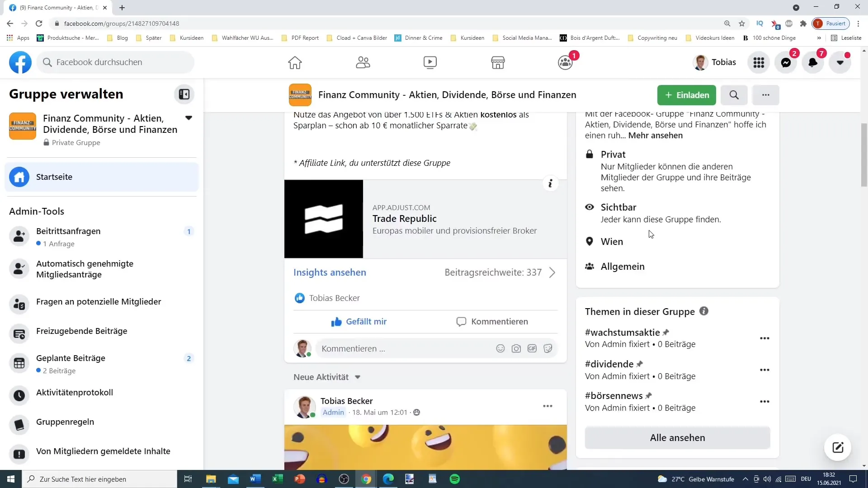Expand description with Mehr ansehen
868x488 pixels.
click(655, 136)
